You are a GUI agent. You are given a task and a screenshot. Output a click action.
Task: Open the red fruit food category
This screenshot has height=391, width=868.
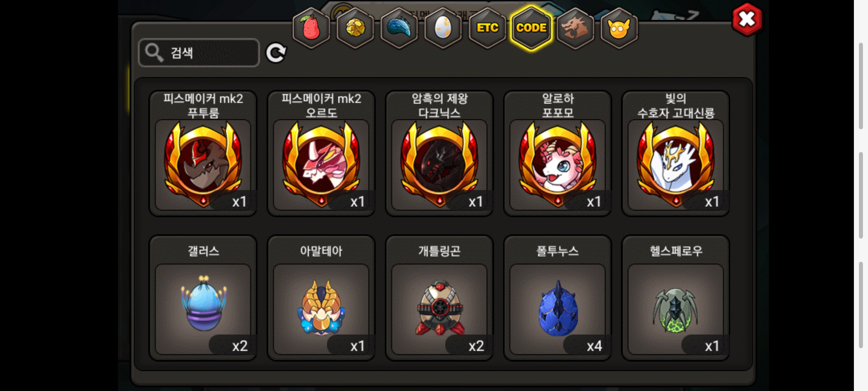[311, 28]
